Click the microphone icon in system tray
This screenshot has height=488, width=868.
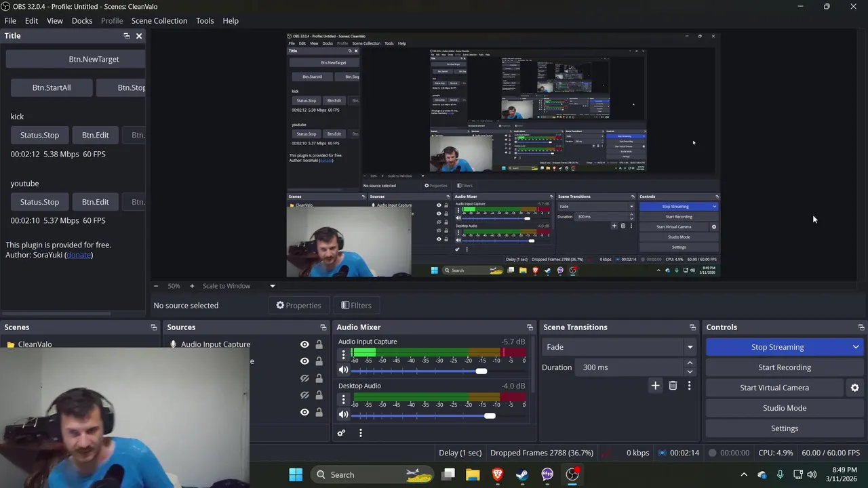coord(780,474)
